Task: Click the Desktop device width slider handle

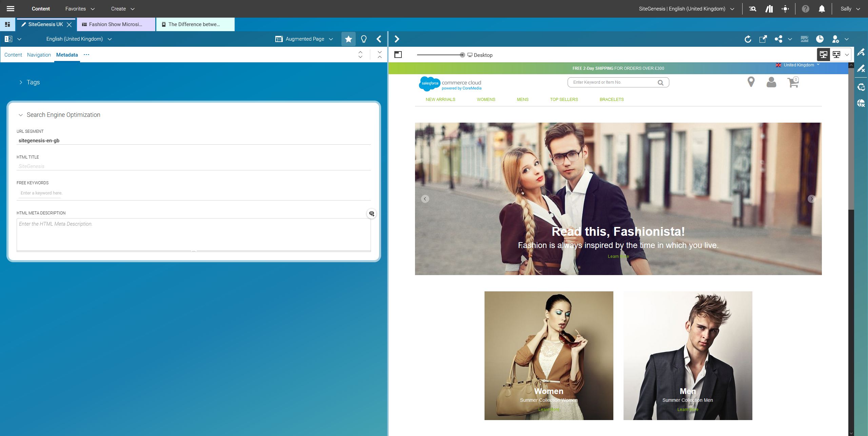Action: point(462,55)
